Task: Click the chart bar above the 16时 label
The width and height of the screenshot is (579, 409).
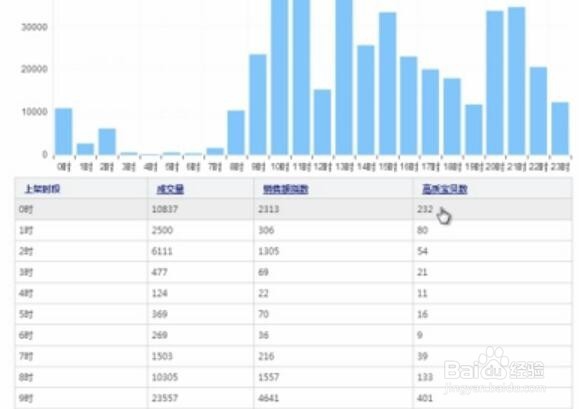Action: pos(409,106)
